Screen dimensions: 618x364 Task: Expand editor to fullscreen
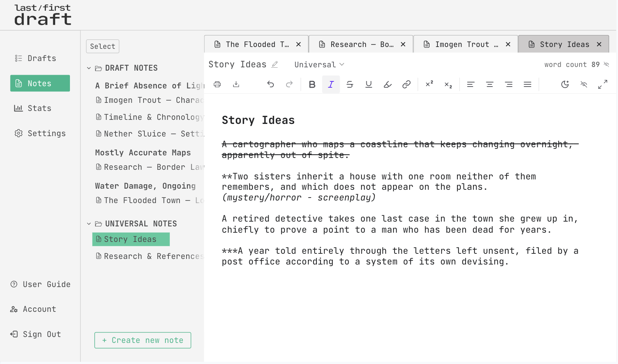(603, 84)
